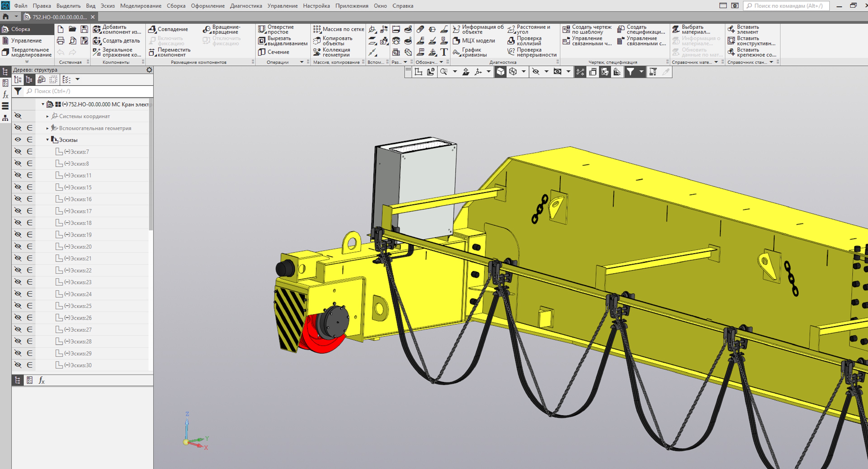
Task: Open the Операции panel dropdown arrow
Action: pyautogui.click(x=302, y=62)
